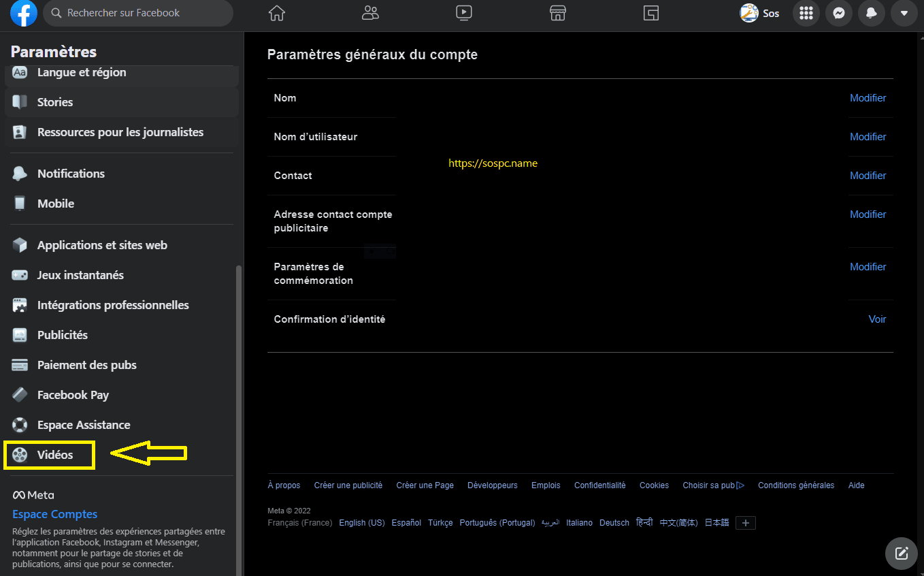Open Créer une Page footer link
The image size is (924, 576).
pos(425,485)
